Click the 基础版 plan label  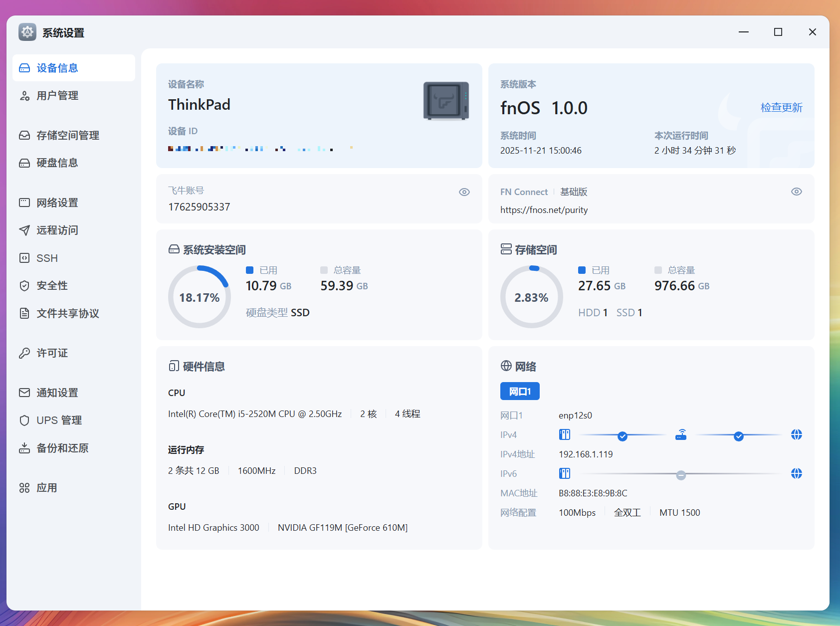tap(574, 192)
